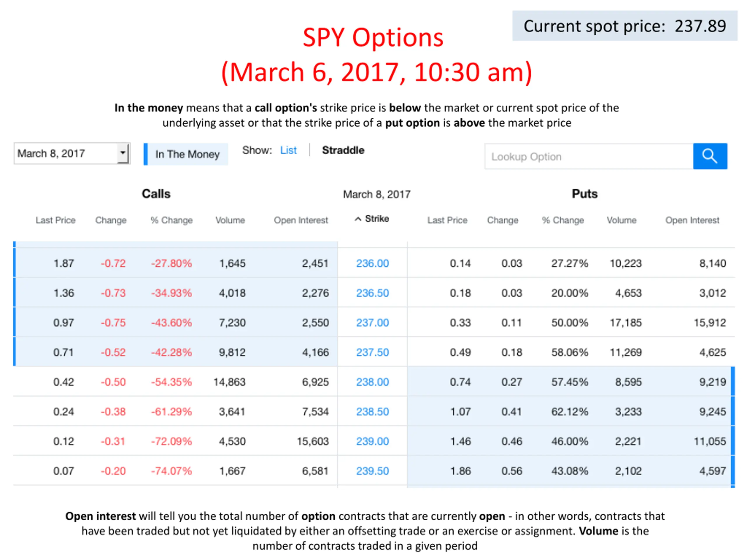Click the calls Open Interest column header
Image resolution: width=747 pixels, height=560 pixels.
pyautogui.click(x=301, y=220)
